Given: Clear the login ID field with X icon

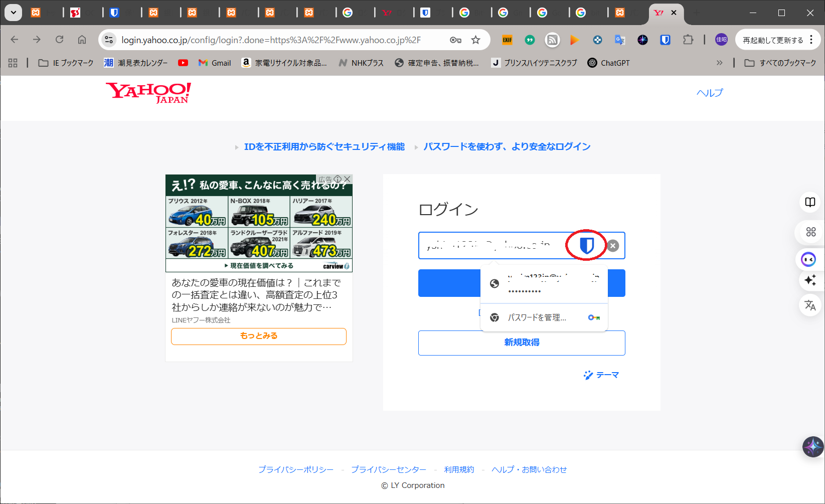Looking at the screenshot, I should pyautogui.click(x=613, y=246).
